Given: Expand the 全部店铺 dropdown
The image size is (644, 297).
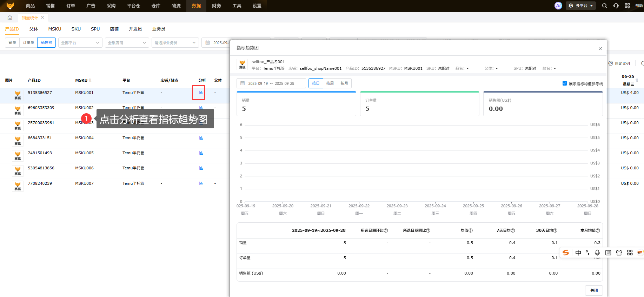Looking at the screenshot, I should (x=127, y=43).
